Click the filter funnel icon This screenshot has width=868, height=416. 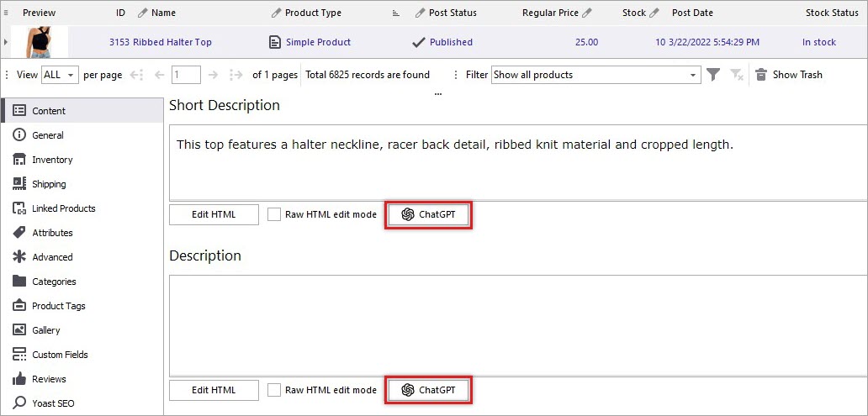pos(713,75)
